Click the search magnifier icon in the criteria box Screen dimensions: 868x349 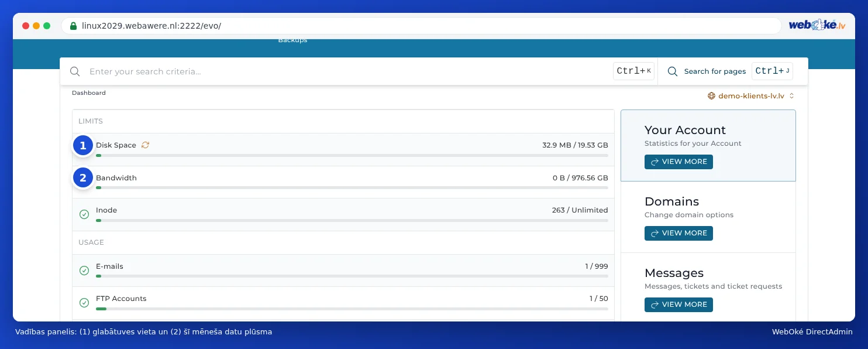pos(75,71)
